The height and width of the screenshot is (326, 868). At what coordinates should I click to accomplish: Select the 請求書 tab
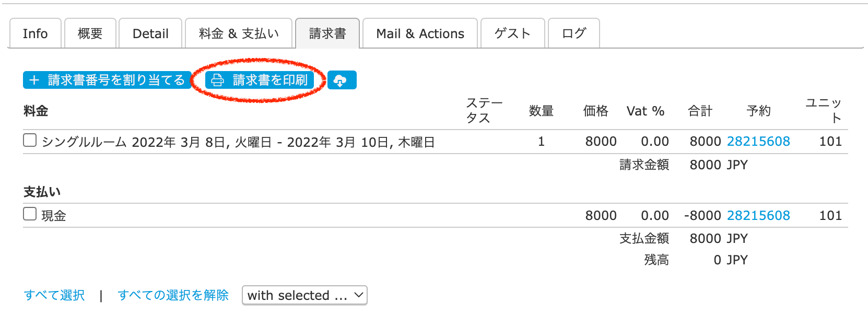327,33
